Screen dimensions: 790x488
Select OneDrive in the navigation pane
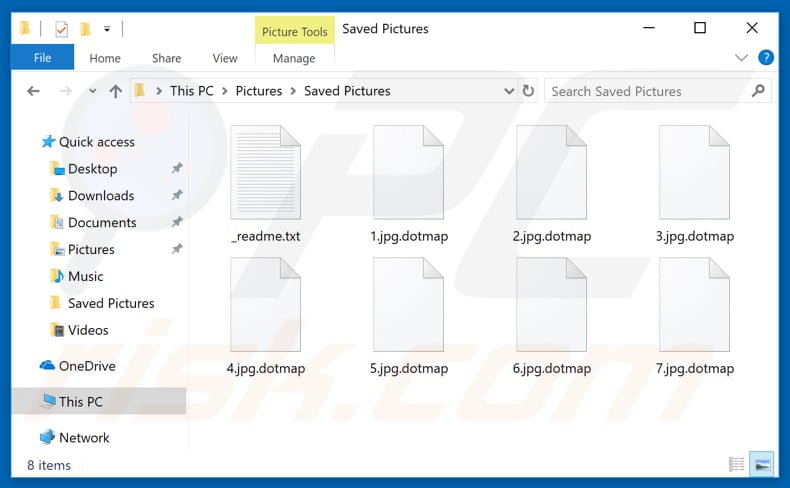(87, 366)
